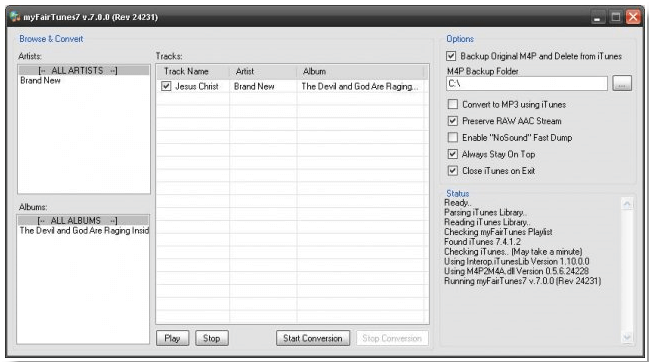
Task: Sort tracks by Artist column header
Action: [x=263, y=71]
